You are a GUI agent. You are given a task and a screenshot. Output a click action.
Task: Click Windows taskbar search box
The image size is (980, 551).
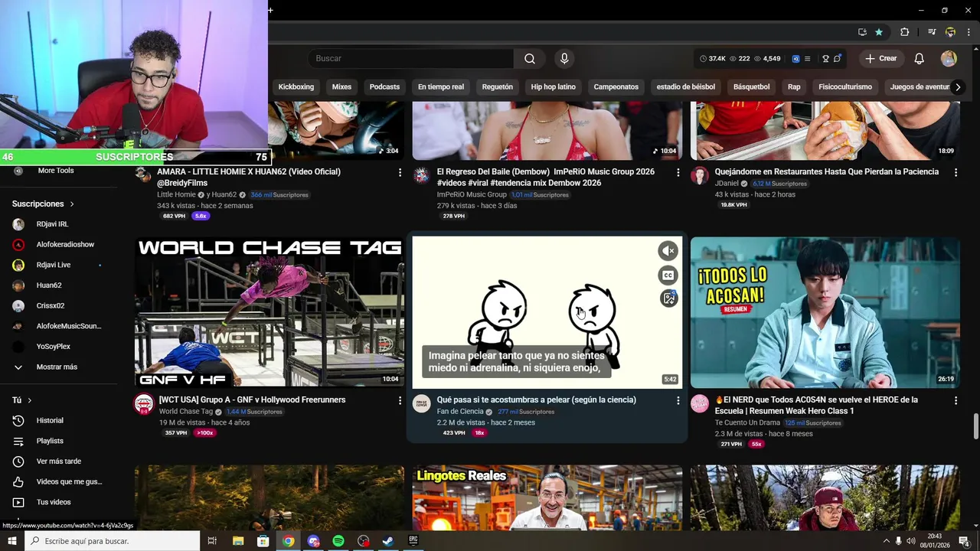click(113, 541)
